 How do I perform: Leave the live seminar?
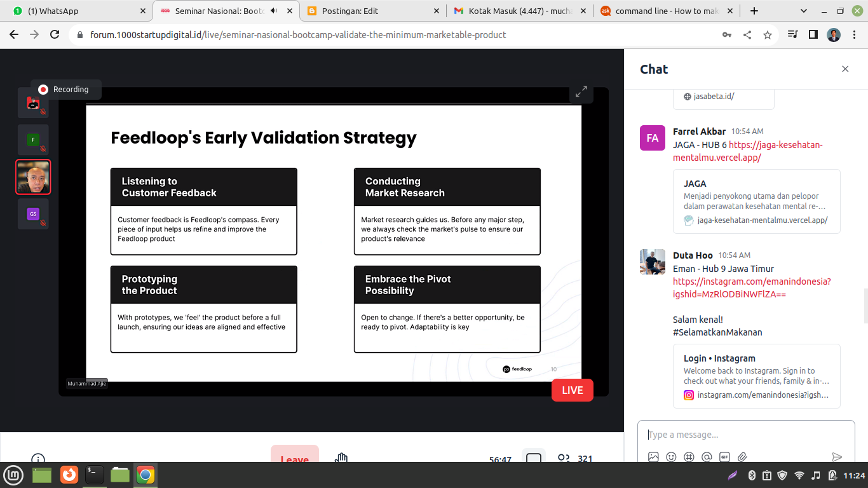click(294, 455)
